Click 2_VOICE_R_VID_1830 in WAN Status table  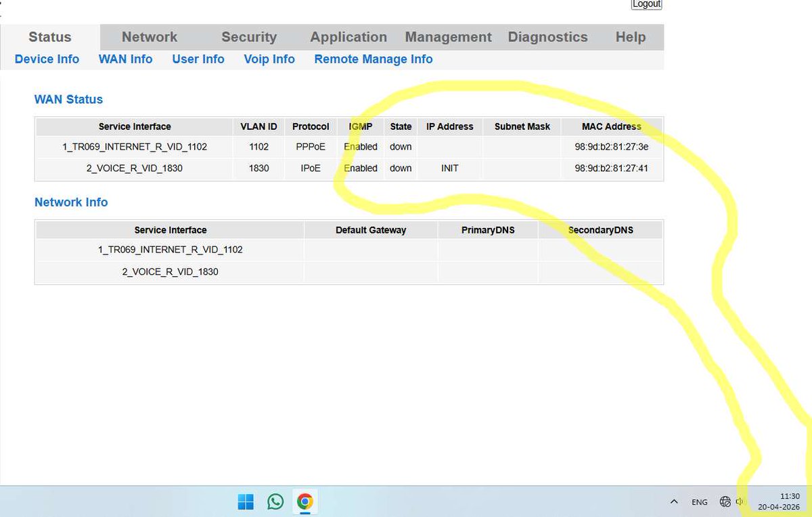(135, 168)
